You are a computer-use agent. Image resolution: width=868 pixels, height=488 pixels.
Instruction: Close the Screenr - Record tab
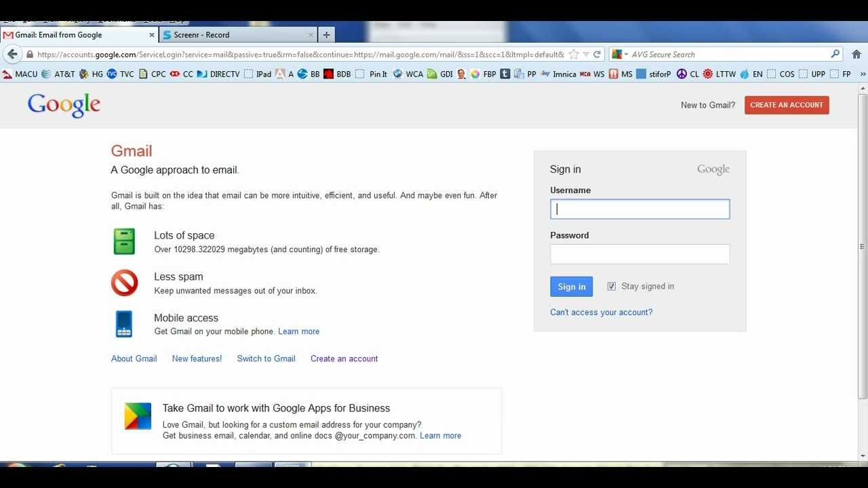click(x=311, y=35)
